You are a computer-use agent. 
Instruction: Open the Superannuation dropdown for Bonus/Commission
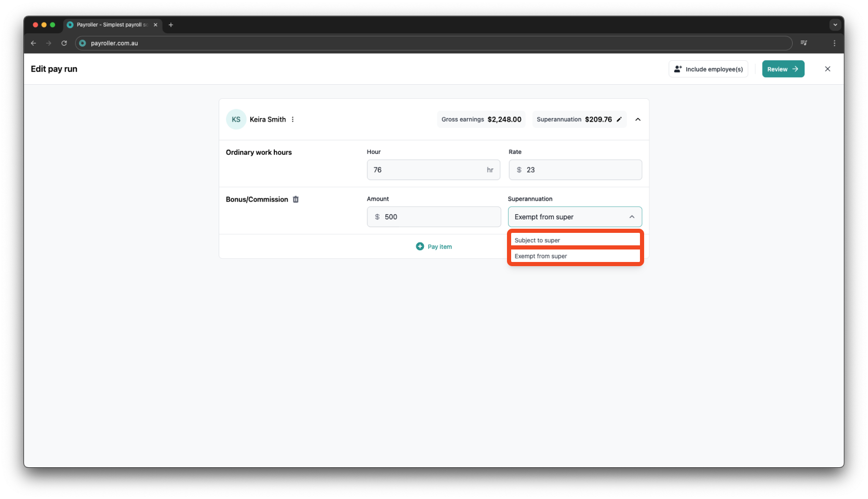coord(575,217)
